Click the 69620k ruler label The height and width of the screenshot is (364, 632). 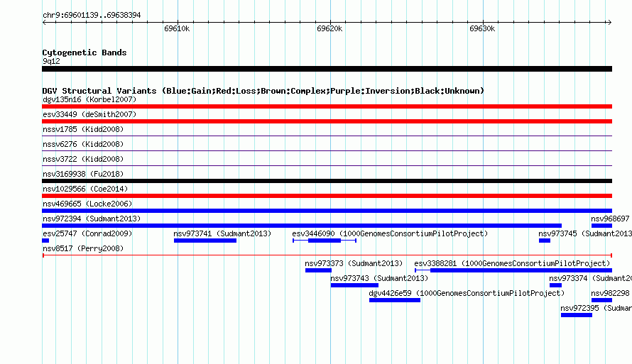329,28
